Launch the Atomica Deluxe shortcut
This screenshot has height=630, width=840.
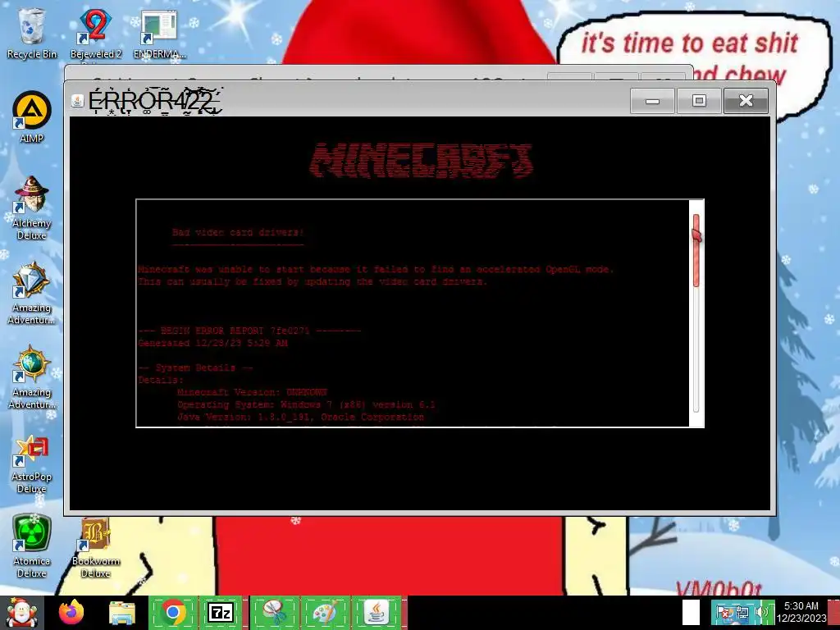(x=31, y=546)
